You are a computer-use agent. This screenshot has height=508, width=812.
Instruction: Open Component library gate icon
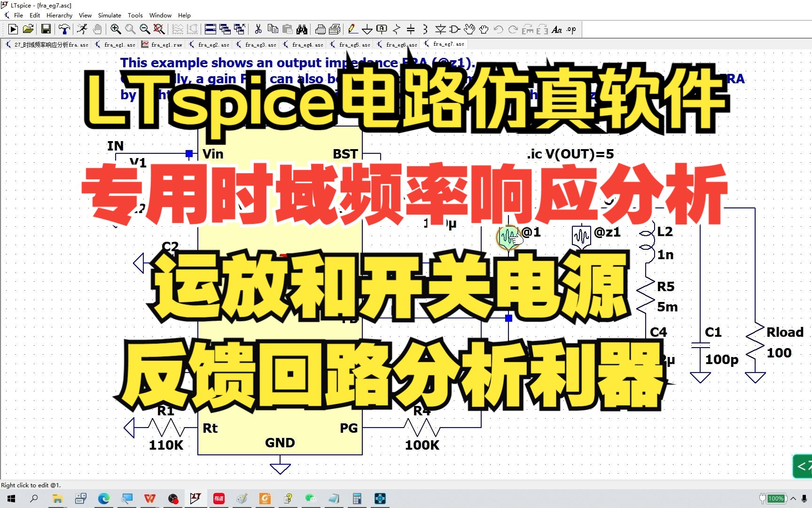coord(454,29)
